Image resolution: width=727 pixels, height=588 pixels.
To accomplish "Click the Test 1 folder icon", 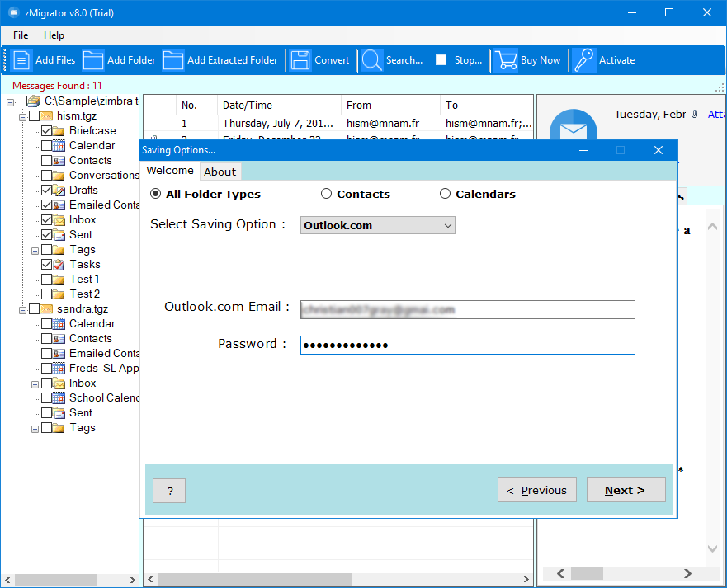I will coord(59,279).
